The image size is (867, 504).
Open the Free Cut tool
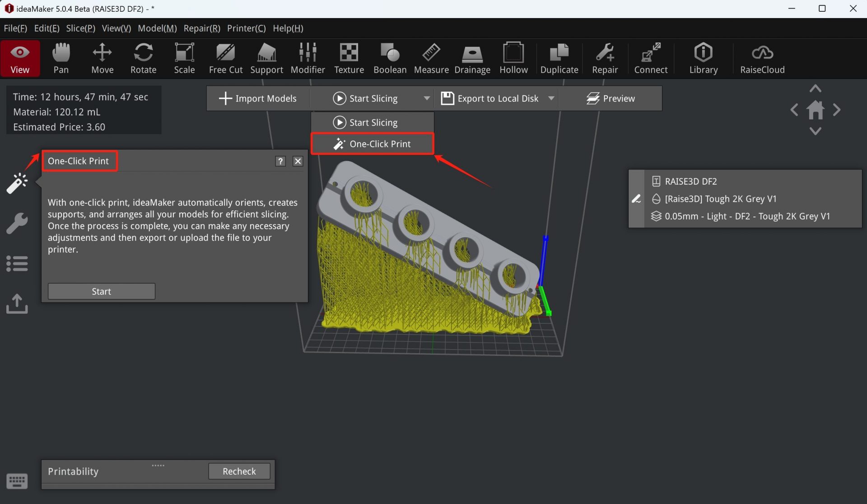coord(225,58)
